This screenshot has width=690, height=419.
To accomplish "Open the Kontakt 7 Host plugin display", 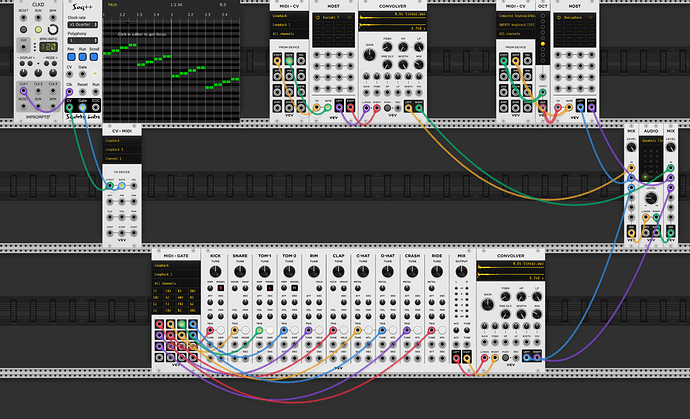I will point(333,29).
